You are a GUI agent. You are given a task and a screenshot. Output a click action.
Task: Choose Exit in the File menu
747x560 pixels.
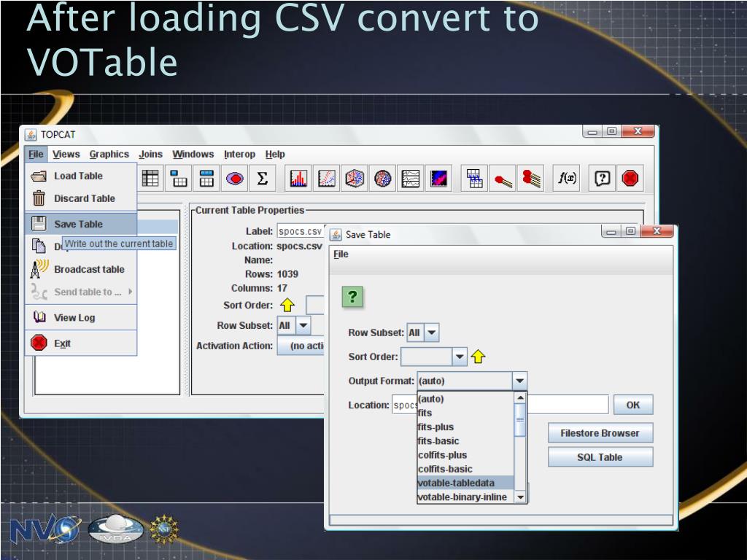point(81,343)
